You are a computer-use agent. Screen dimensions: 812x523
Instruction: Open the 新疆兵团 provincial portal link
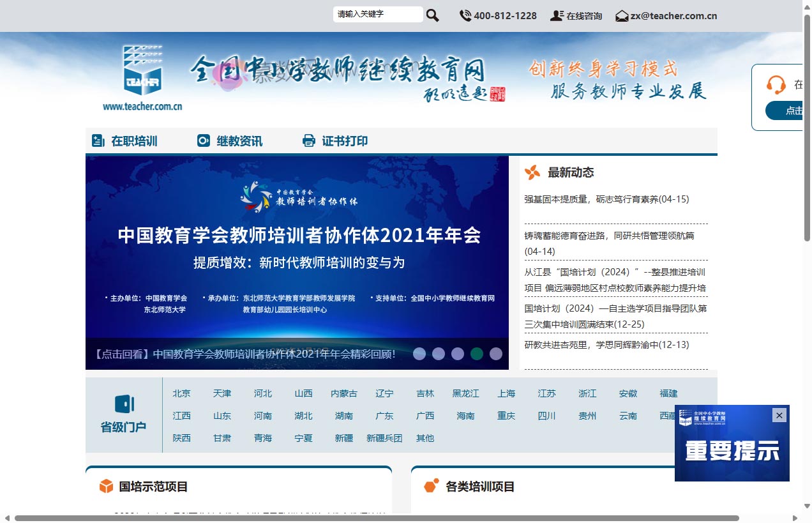click(384, 438)
